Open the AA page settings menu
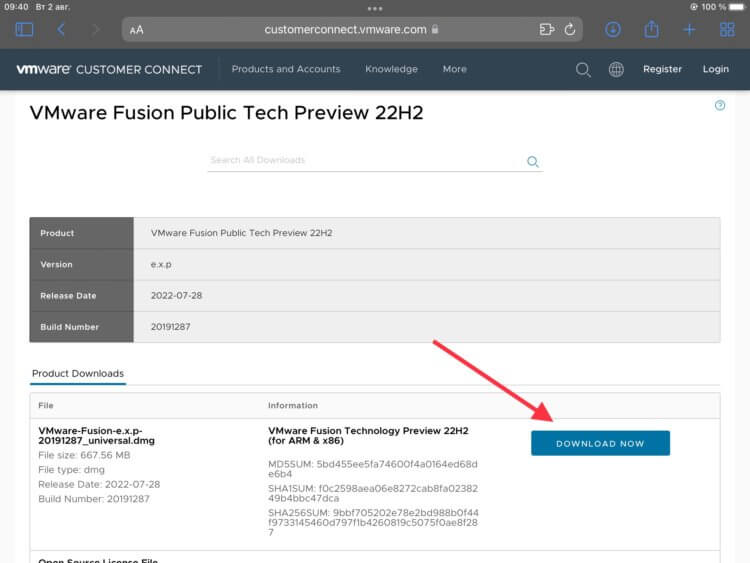This screenshot has height=563, width=750. 137,30
